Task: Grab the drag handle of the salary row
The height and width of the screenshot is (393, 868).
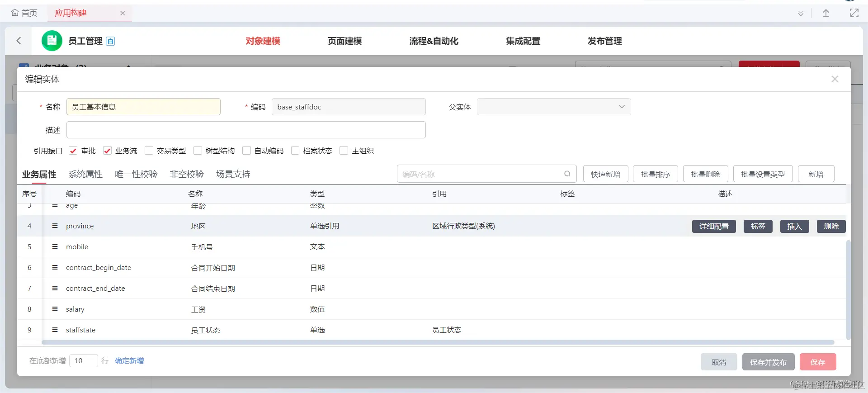Action: coord(55,309)
